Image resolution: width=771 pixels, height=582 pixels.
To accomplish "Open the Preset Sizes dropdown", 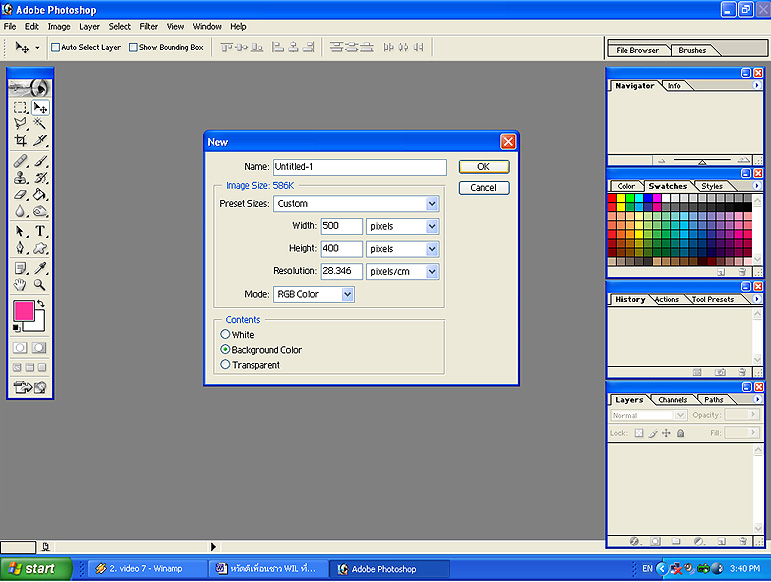I will (432, 204).
